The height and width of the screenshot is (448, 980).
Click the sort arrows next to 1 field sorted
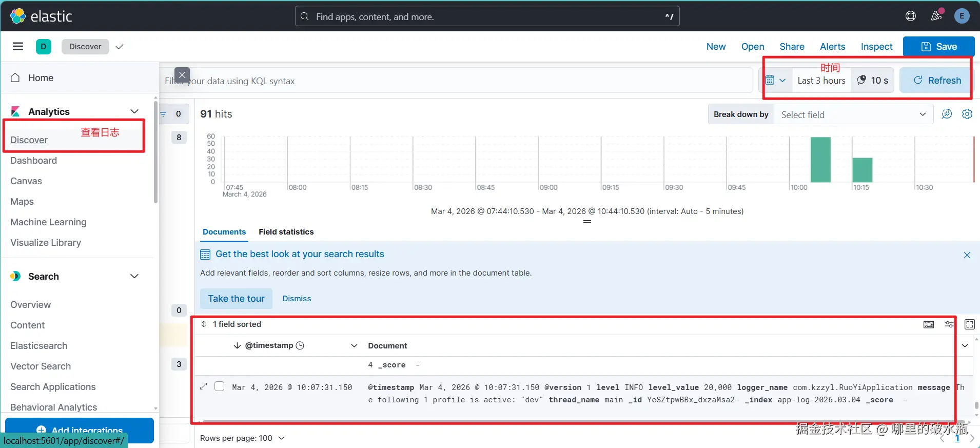pos(204,324)
